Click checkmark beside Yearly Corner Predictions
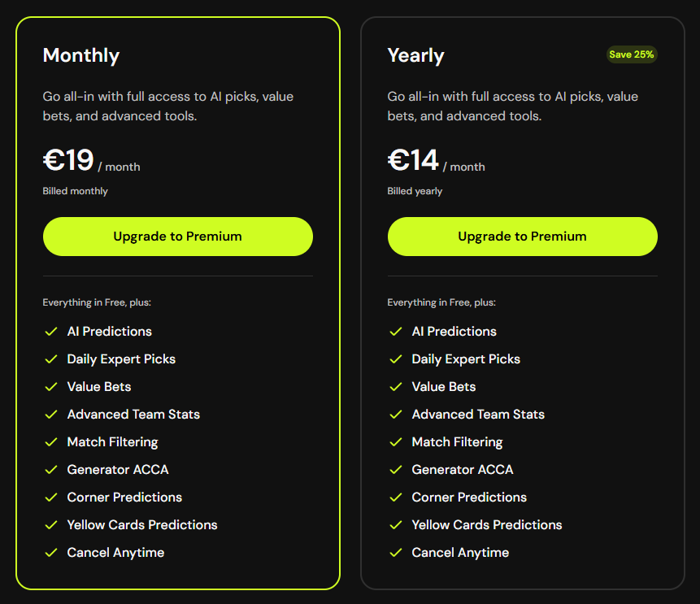Screen dimensions: 700x604 pos(396,498)
